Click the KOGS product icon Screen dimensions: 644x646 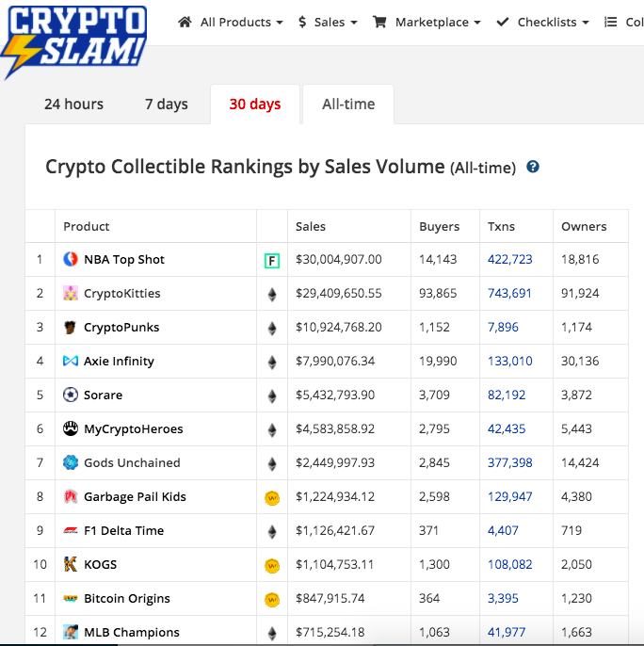click(70, 565)
